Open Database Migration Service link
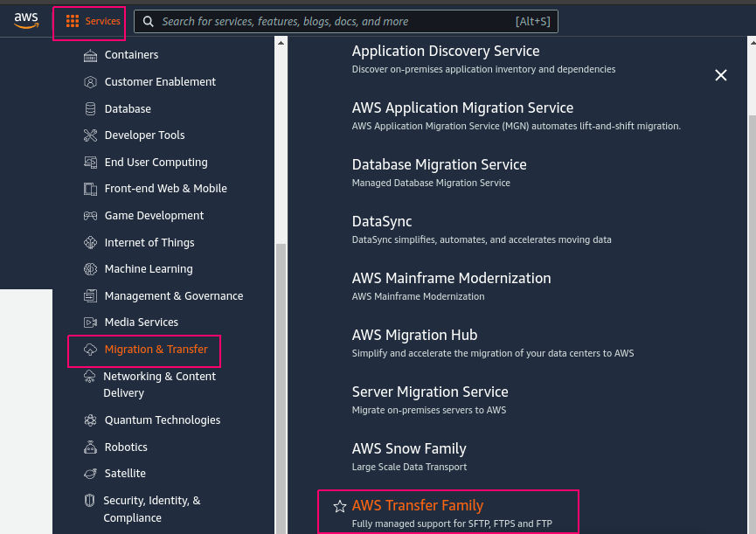This screenshot has width=756, height=534. (440, 164)
